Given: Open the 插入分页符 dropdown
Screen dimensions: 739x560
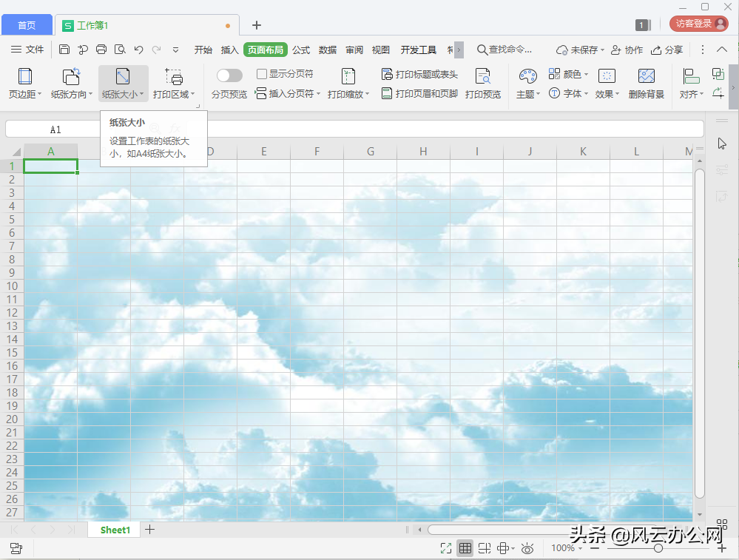Looking at the screenshot, I should pos(288,93).
